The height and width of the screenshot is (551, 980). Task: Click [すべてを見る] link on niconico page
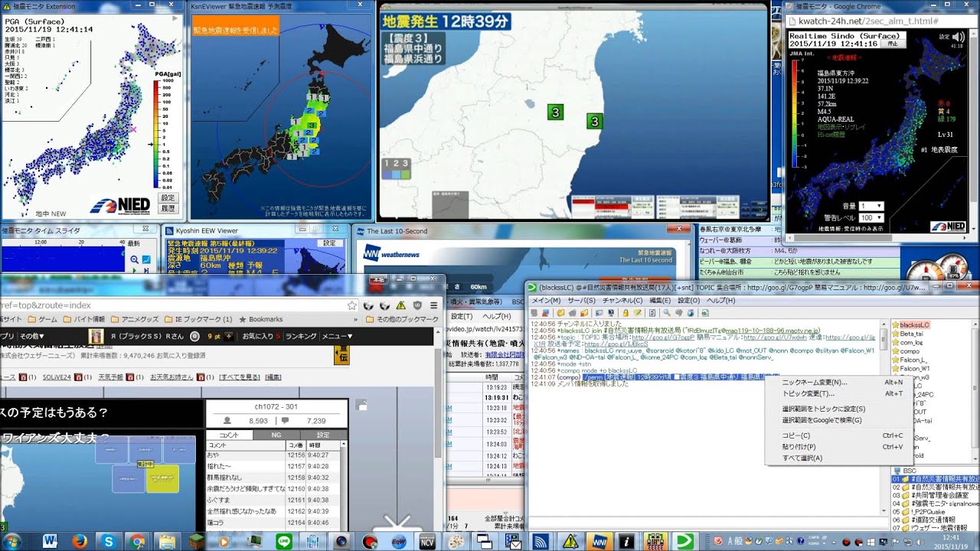pyautogui.click(x=238, y=377)
